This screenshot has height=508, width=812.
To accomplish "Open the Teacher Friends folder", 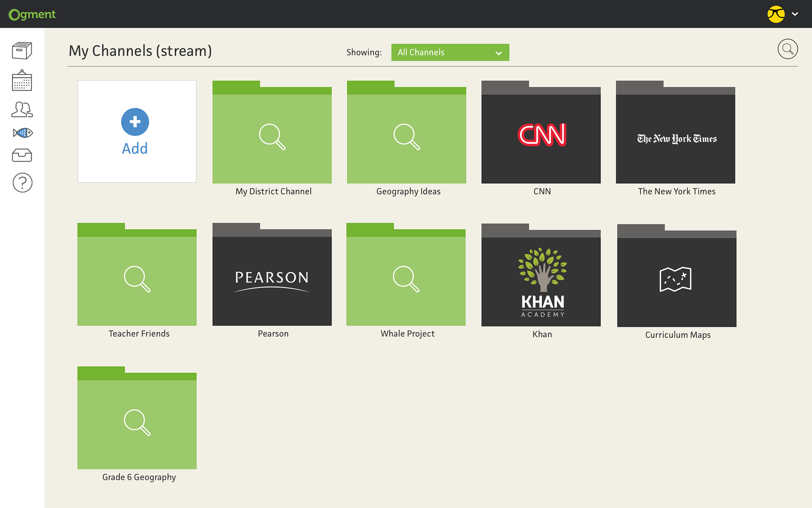I will pos(137,274).
